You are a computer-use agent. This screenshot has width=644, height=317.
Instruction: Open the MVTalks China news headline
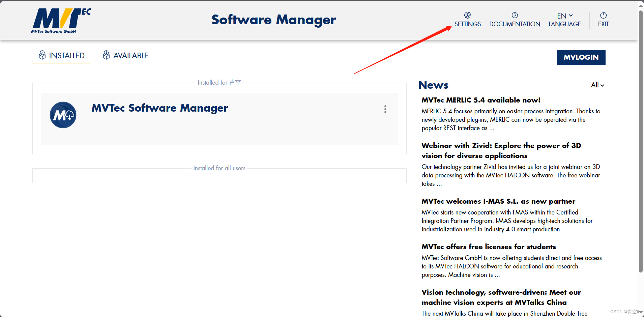[x=501, y=297]
